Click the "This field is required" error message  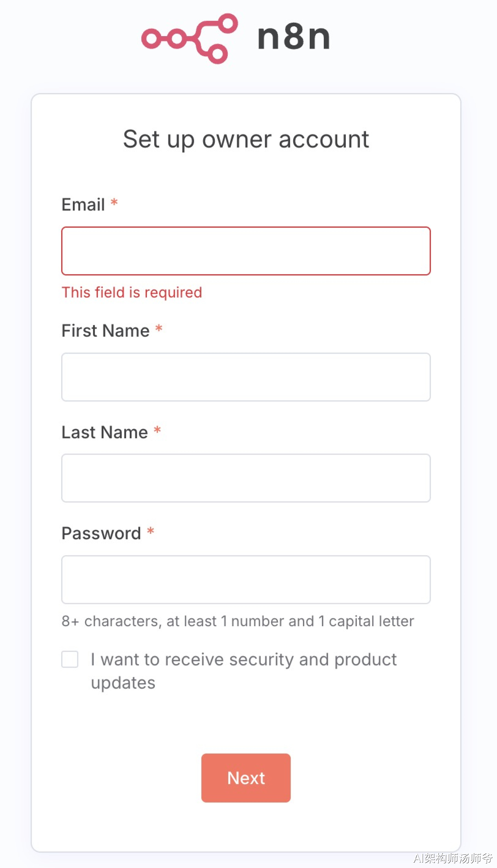(132, 292)
